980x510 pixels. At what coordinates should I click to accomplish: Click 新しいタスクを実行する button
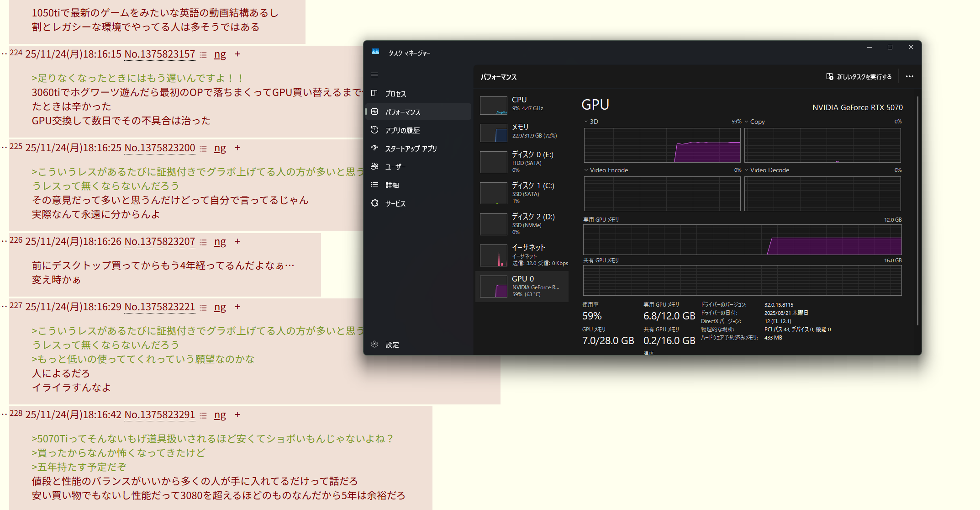point(859,76)
